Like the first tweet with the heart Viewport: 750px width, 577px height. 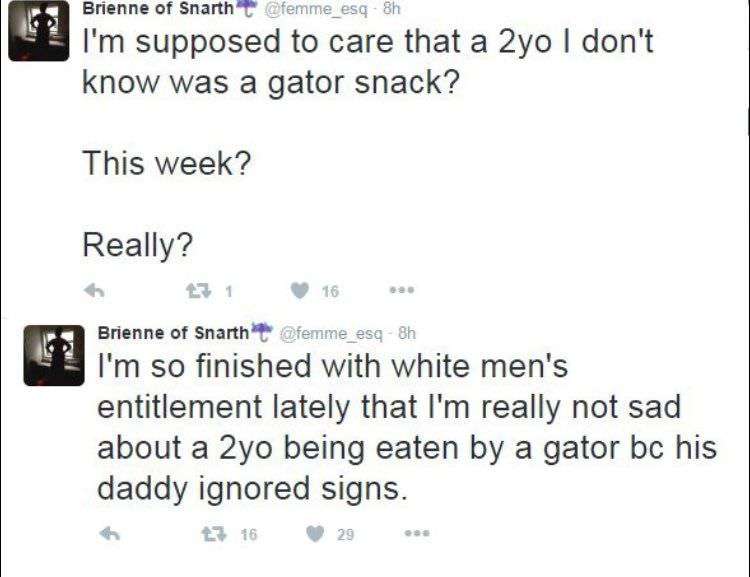point(299,291)
